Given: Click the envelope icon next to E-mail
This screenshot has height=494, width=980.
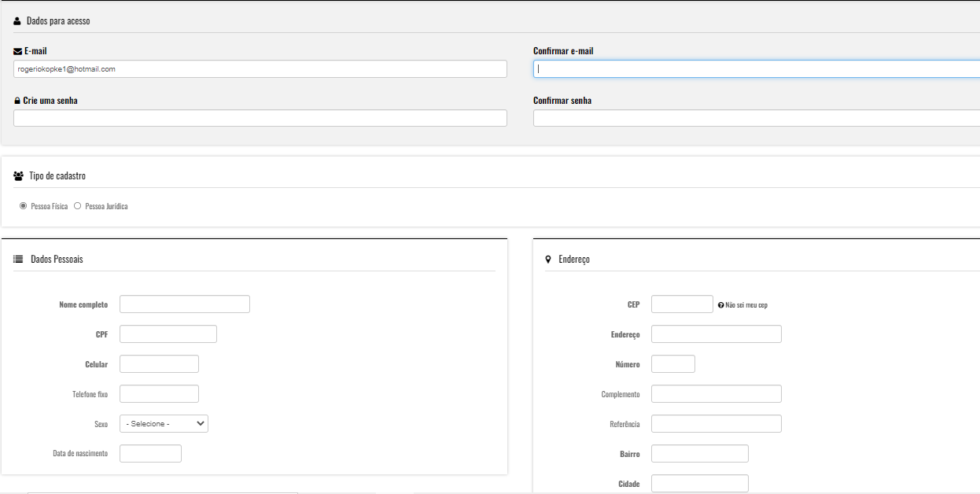Looking at the screenshot, I should pyautogui.click(x=17, y=51).
